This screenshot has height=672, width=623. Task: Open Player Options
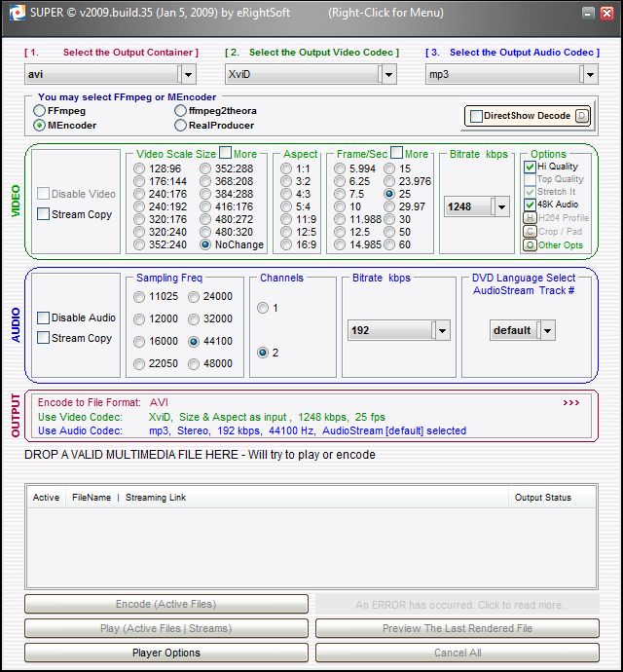click(x=166, y=653)
